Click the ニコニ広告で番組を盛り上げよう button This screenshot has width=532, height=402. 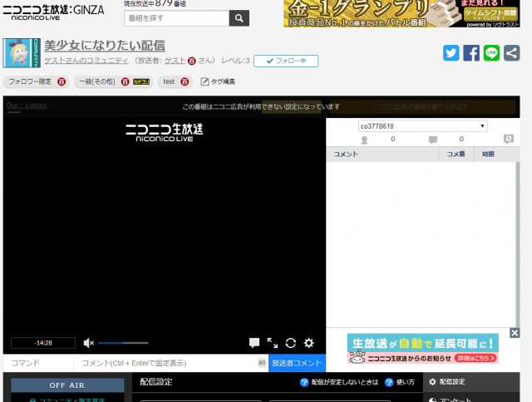point(423,107)
